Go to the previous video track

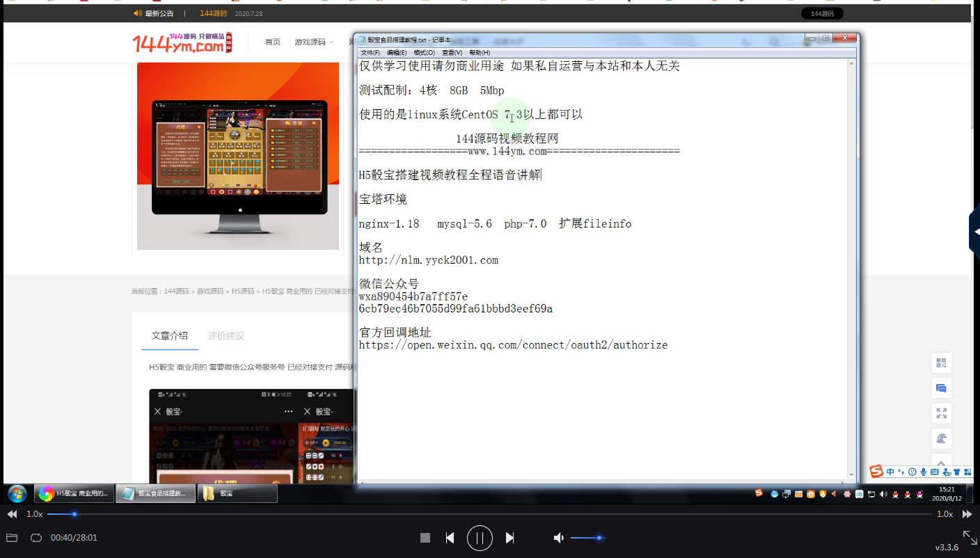(x=450, y=538)
